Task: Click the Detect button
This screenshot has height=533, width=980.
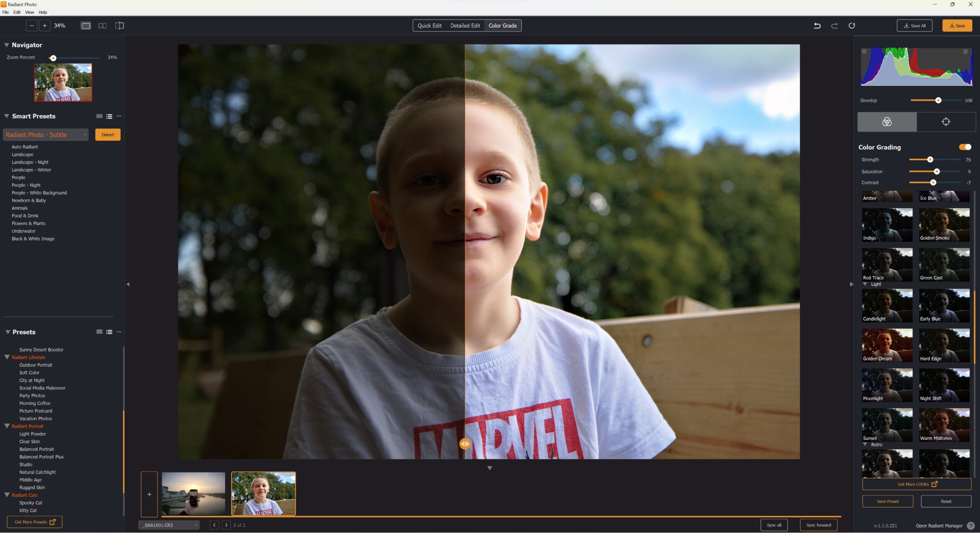Action: pos(108,135)
